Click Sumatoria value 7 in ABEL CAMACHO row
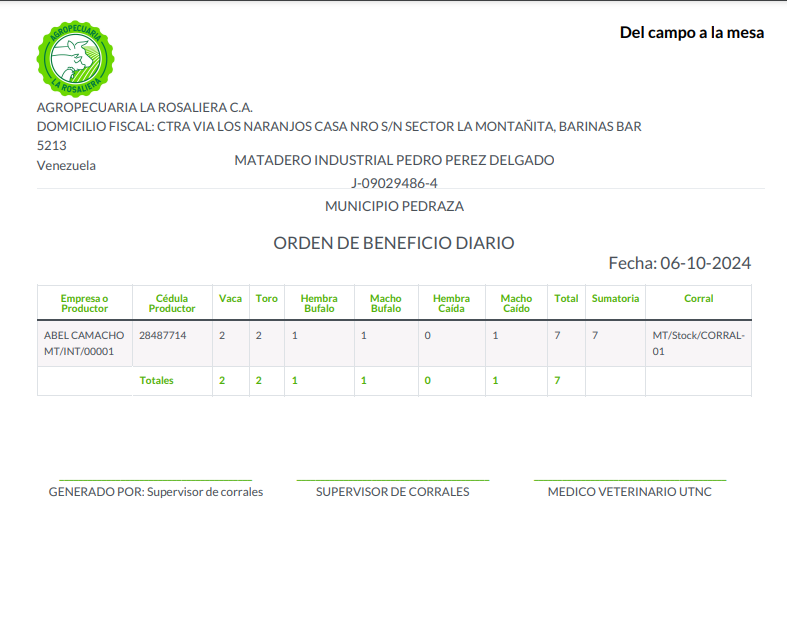 (x=595, y=335)
